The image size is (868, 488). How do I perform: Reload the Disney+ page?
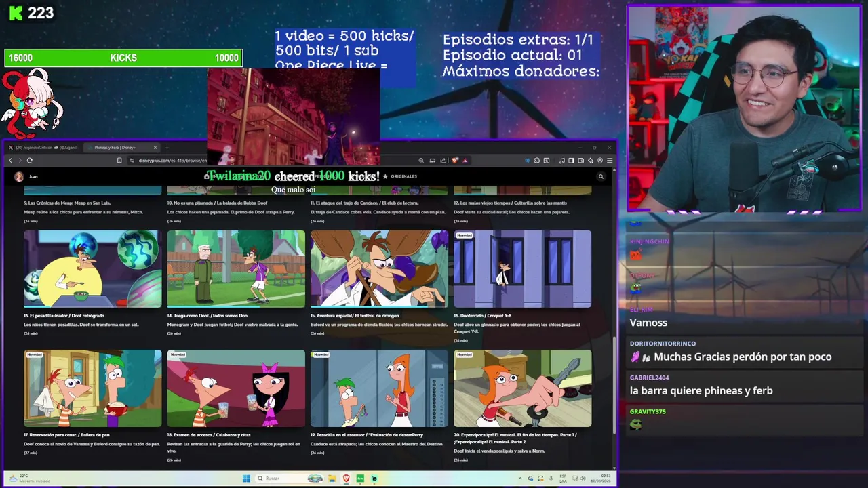tap(30, 161)
